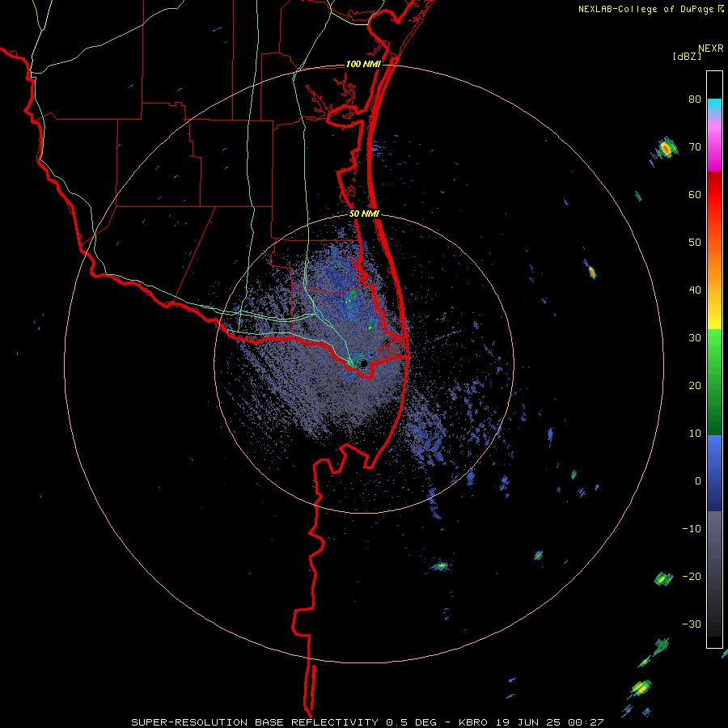The height and width of the screenshot is (728, 728).
Task: Click the black radar site dot at center
Action: coord(363,363)
